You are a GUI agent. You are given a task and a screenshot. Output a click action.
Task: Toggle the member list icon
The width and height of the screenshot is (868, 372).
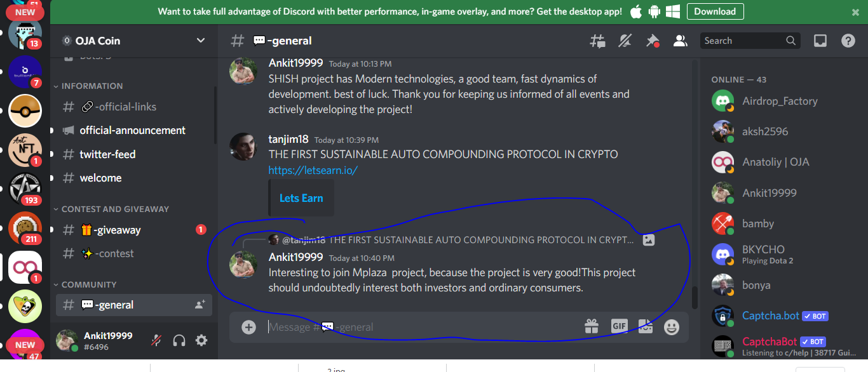point(681,41)
